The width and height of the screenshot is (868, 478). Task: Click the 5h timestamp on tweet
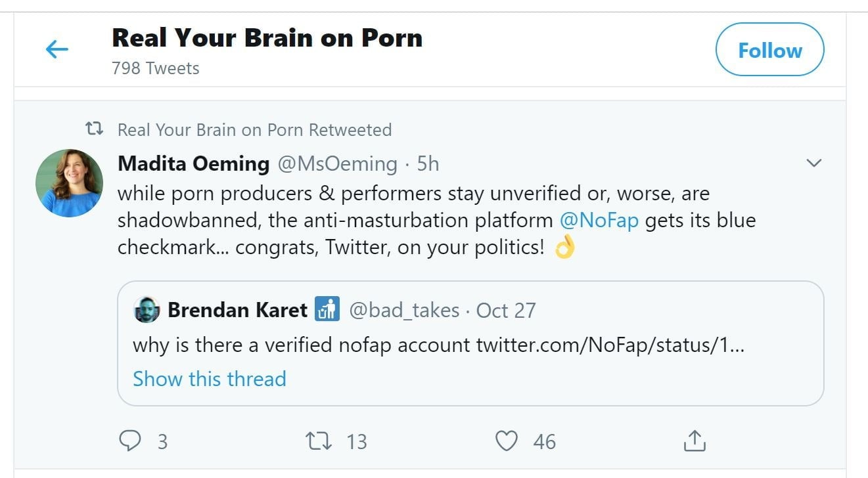point(428,163)
